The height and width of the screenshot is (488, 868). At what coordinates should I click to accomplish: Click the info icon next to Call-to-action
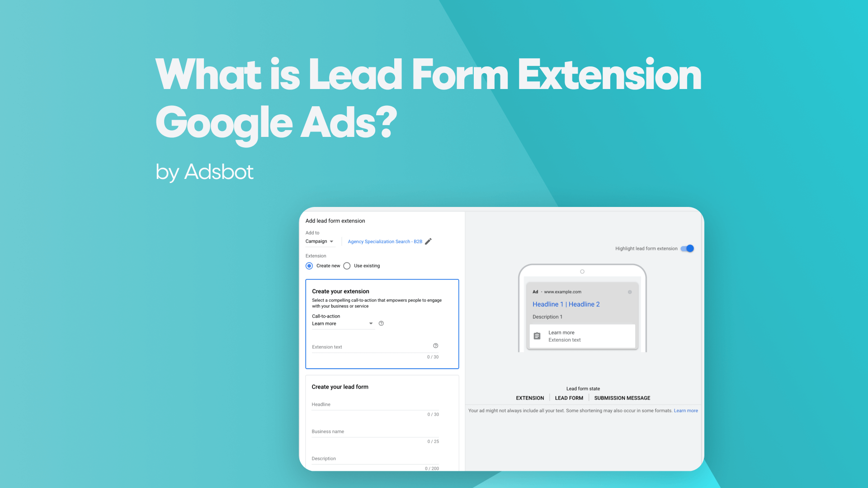click(380, 323)
